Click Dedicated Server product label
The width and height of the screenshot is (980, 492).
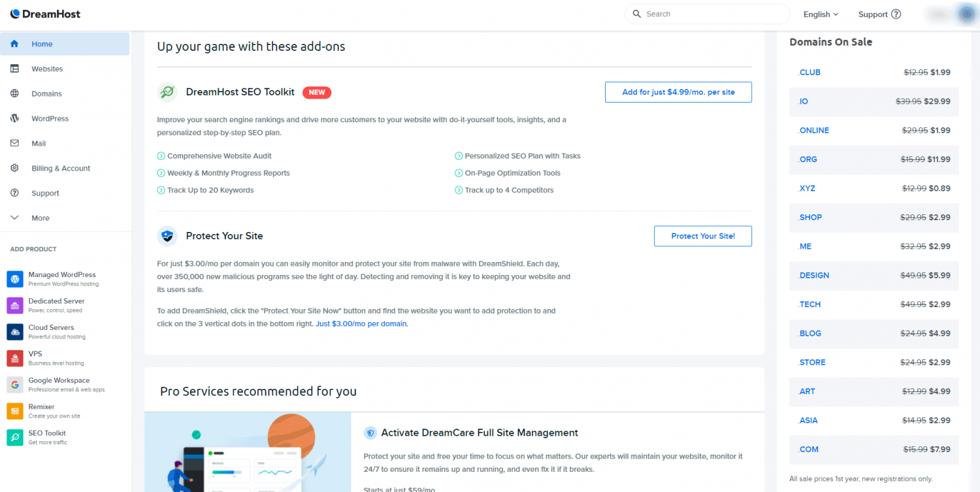[56, 301]
